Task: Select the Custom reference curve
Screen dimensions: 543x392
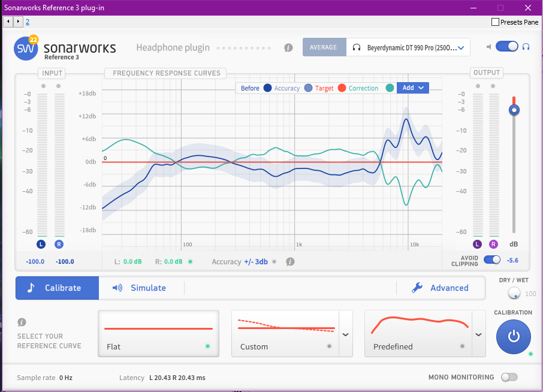Action: 285,333
